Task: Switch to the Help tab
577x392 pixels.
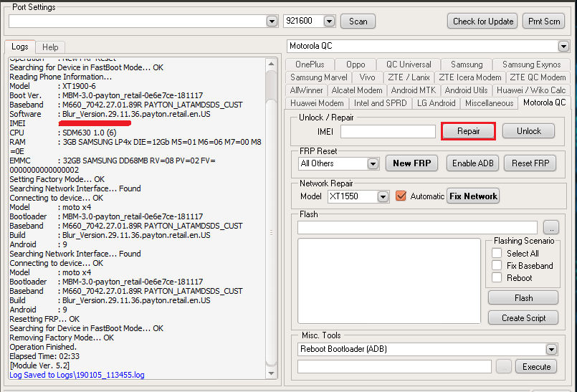Action: click(50, 47)
